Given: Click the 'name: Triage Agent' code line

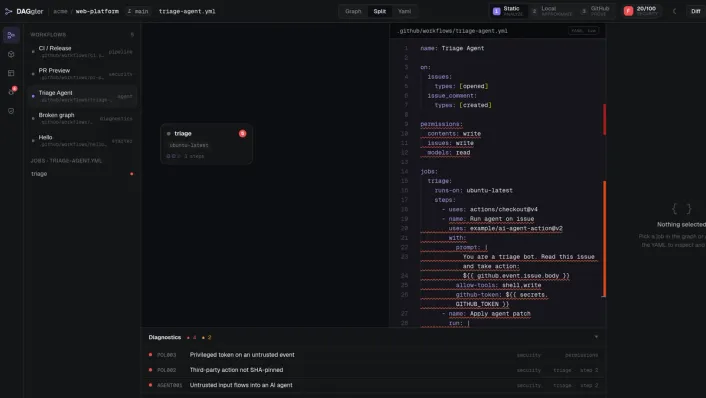Looking at the screenshot, I should pyautogui.click(x=452, y=48).
